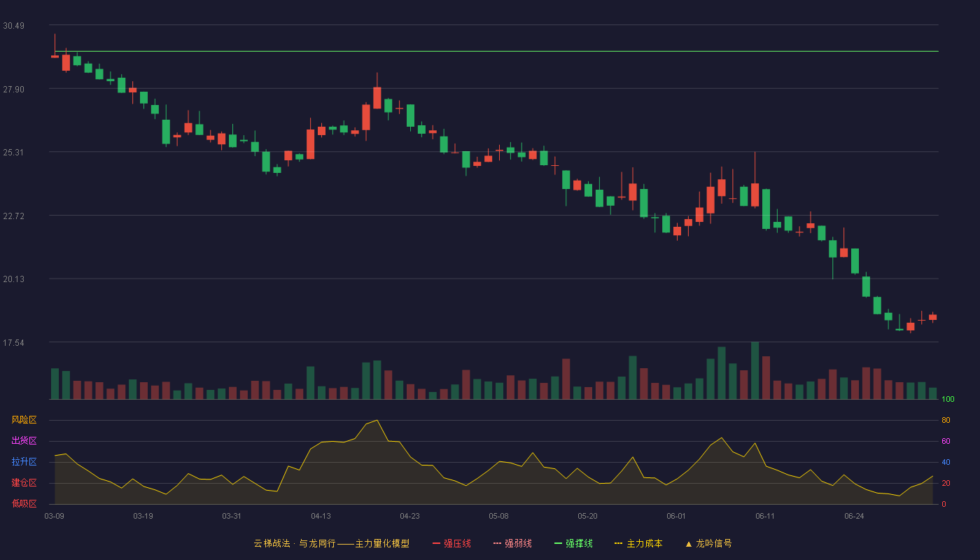Click the red 0 indicator axis value
Screen dimensions: 980x560
pyautogui.click(x=944, y=504)
